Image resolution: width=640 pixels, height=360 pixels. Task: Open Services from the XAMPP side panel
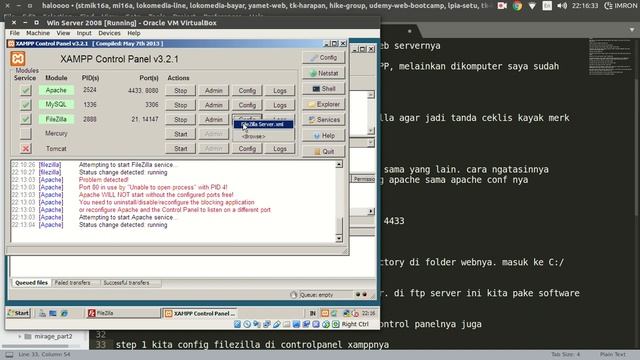click(x=324, y=120)
